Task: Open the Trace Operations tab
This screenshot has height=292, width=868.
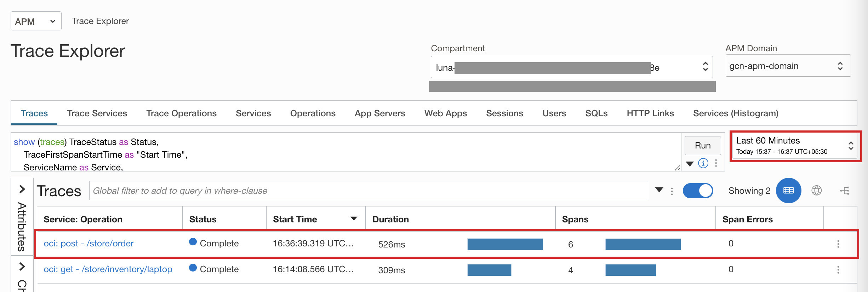Action: tap(181, 113)
